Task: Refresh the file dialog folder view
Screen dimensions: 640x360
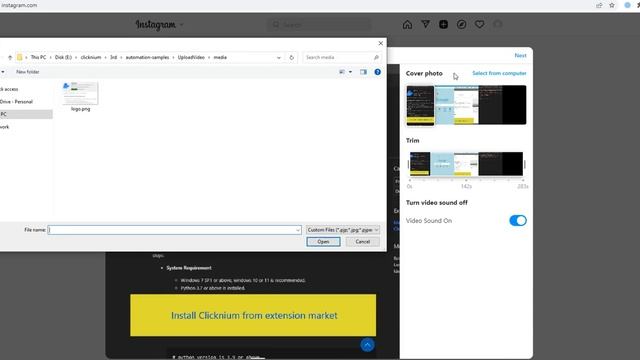Action: (x=291, y=58)
